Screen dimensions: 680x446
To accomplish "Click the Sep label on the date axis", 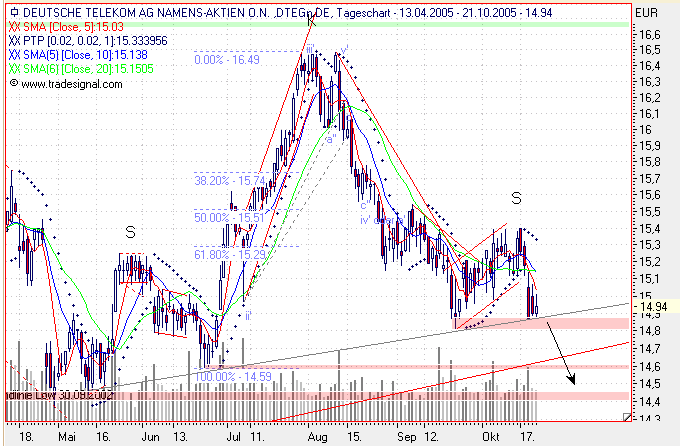I will click(407, 436).
